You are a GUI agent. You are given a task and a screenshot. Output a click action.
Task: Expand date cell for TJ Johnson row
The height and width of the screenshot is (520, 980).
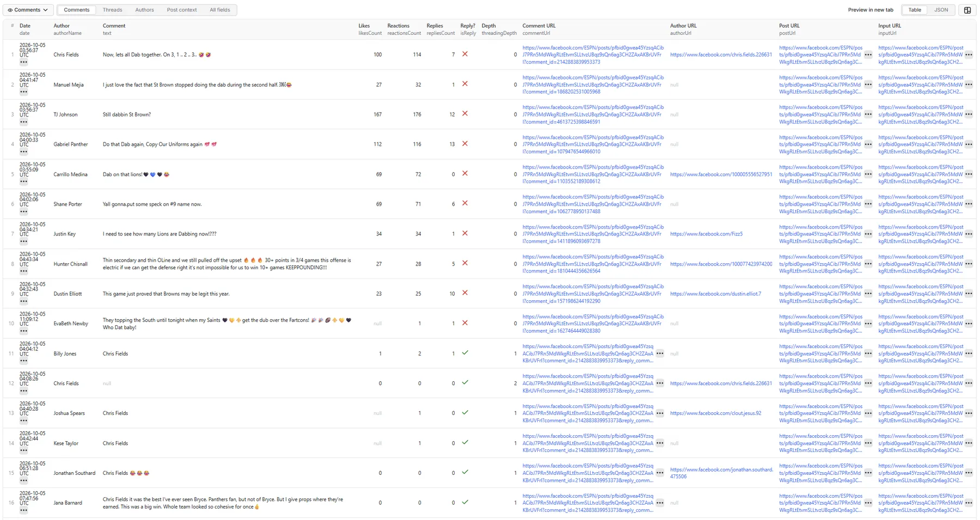23,122
